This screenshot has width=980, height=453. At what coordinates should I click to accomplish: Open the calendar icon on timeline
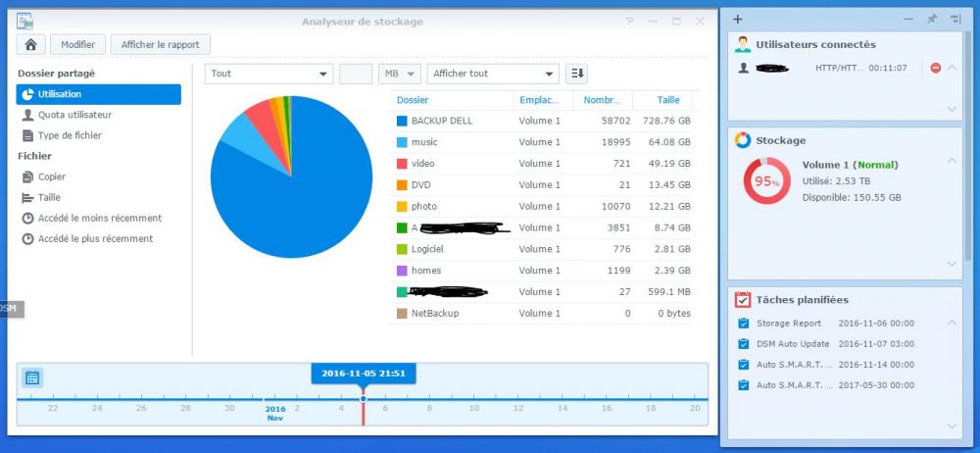(x=31, y=377)
